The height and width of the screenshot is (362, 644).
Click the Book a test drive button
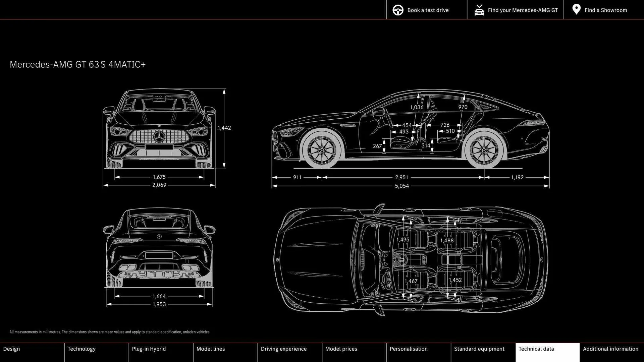(428, 10)
